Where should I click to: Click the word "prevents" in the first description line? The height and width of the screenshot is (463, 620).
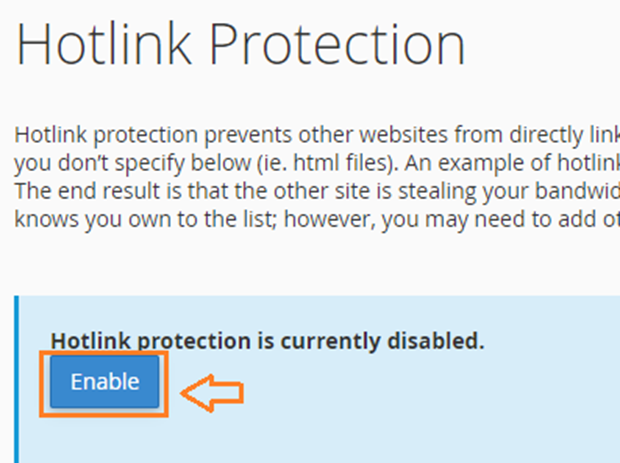coord(248,136)
